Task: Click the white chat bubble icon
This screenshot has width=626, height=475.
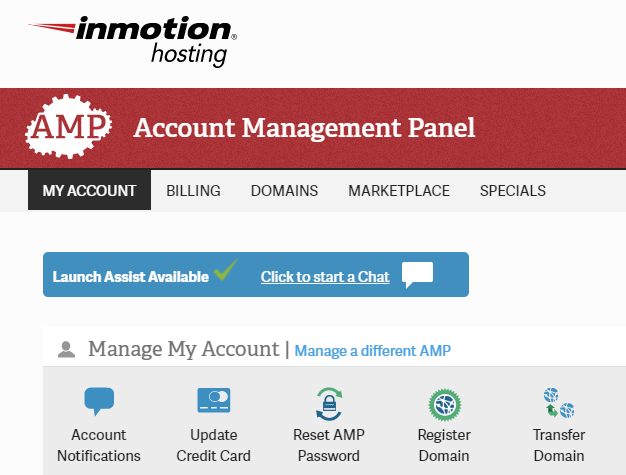Action: [x=417, y=275]
